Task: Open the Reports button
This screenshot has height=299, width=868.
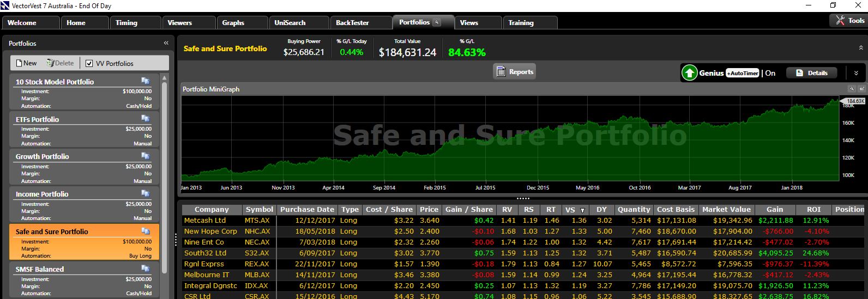Action: point(515,72)
